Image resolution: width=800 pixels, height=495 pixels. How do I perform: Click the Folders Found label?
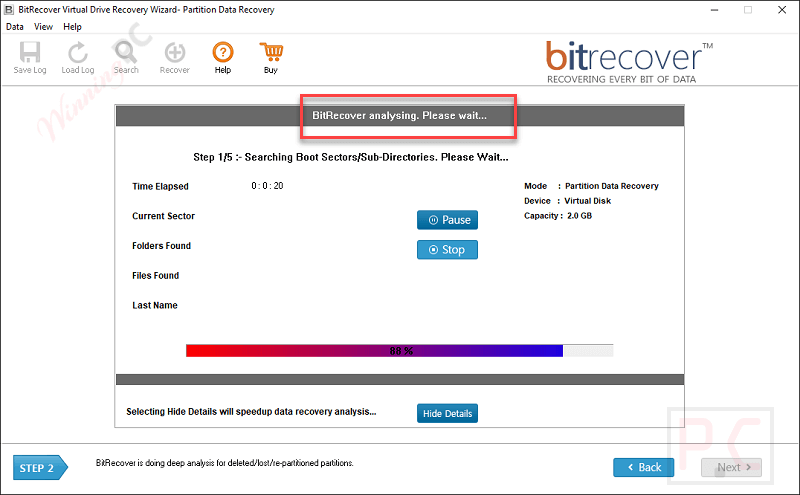161,245
